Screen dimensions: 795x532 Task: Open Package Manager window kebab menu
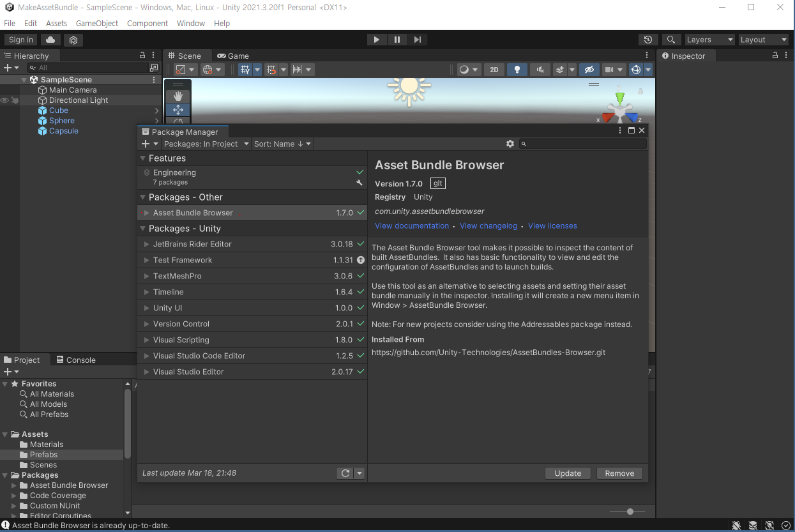(x=620, y=130)
